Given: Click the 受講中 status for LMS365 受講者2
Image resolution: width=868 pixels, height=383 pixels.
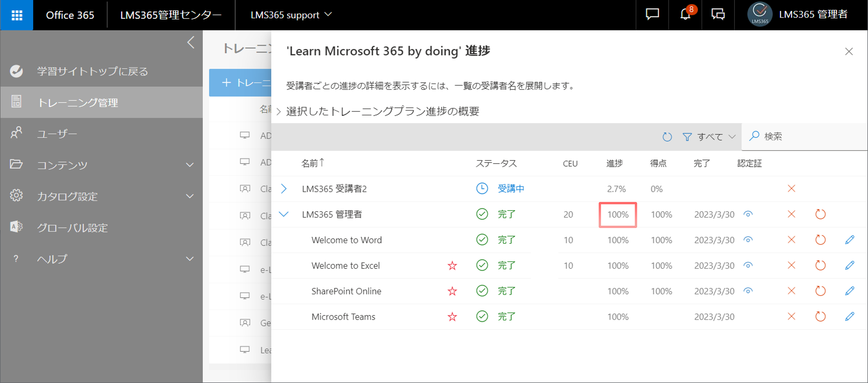Looking at the screenshot, I should 511,188.
